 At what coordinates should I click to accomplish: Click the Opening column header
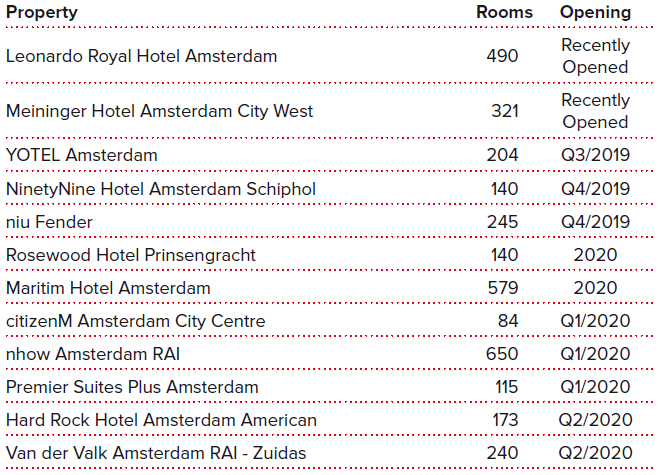(595, 12)
